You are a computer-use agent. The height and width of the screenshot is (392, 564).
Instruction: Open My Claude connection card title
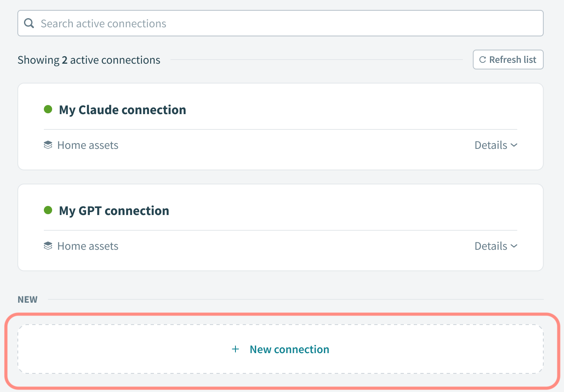pos(122,110)
